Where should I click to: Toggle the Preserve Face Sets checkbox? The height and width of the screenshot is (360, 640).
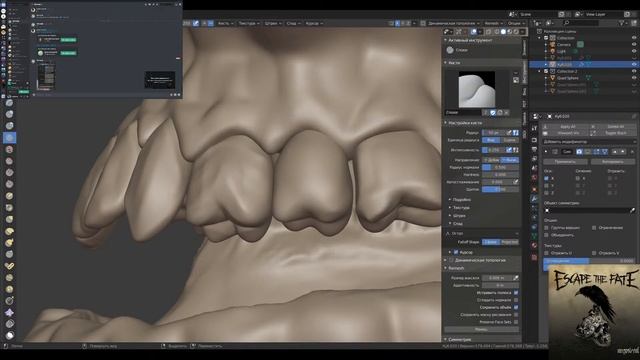(x=516, y=322)
